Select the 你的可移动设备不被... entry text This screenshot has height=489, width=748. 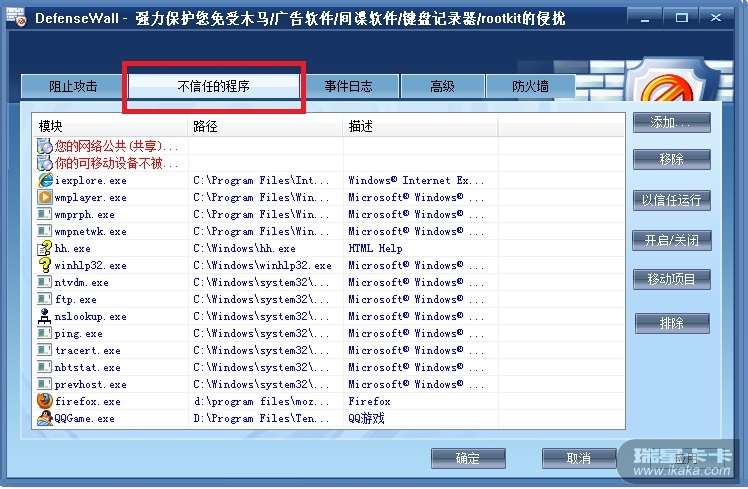pos(116,163)
